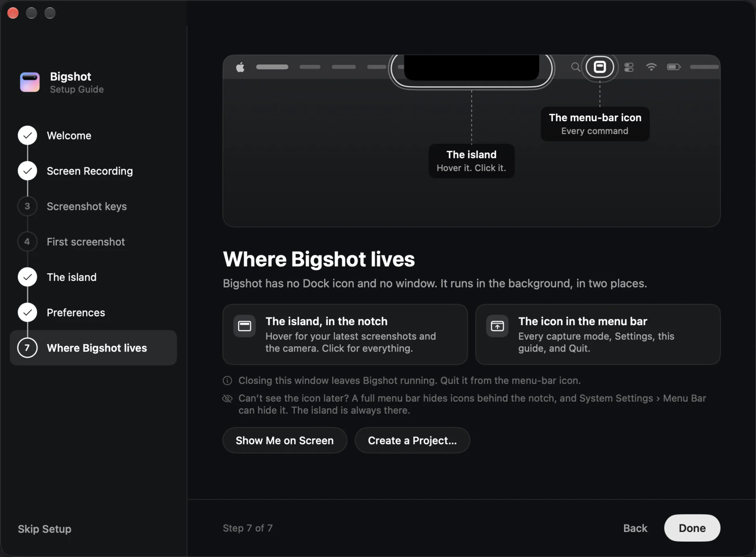Click the Hover for your latest screenshots description
756x557 pixels.
tap(351, 342)
